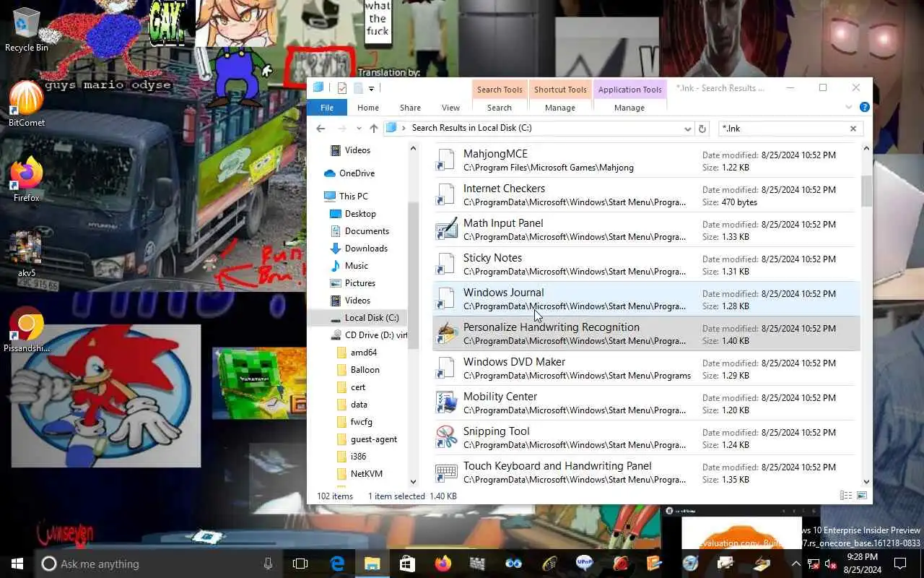Image resolution: width=924 pixels, height=578 pixels.
Task: Click the taskbar clock showing 9:28 PM
Action: (861, 564)
